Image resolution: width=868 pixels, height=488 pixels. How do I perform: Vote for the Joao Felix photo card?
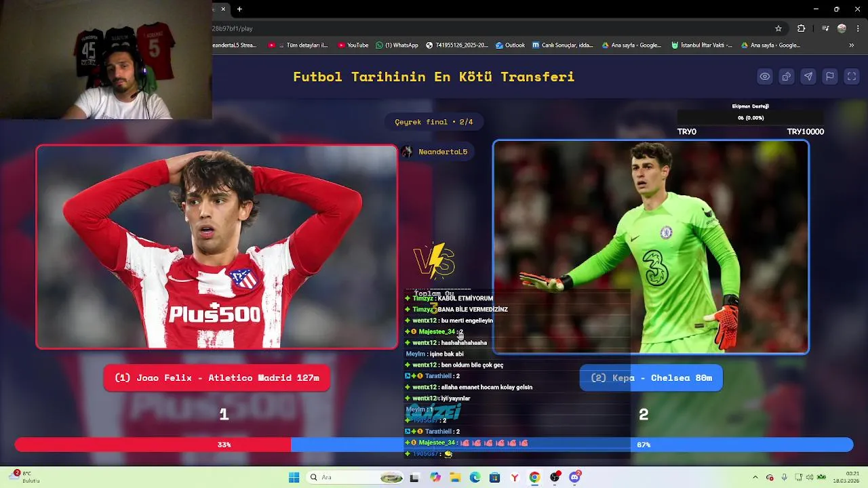pyautogui.click(x=217, y=247)
